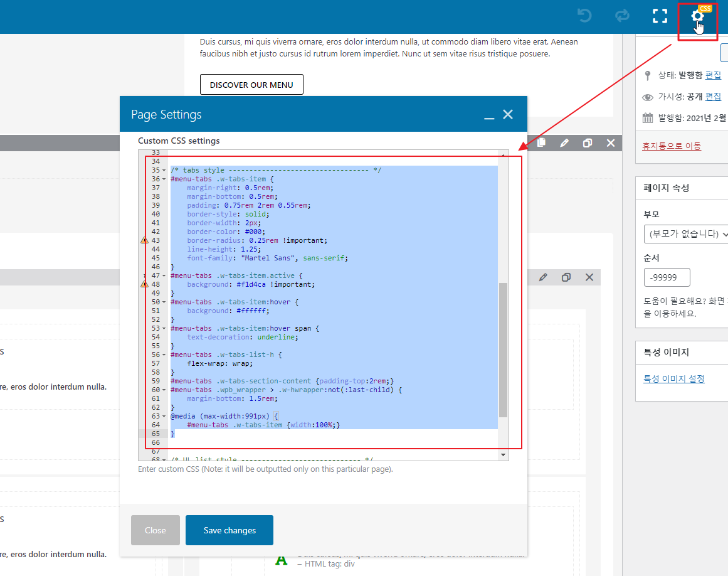Click 편집 link next to 상태 status

(713, 75)
